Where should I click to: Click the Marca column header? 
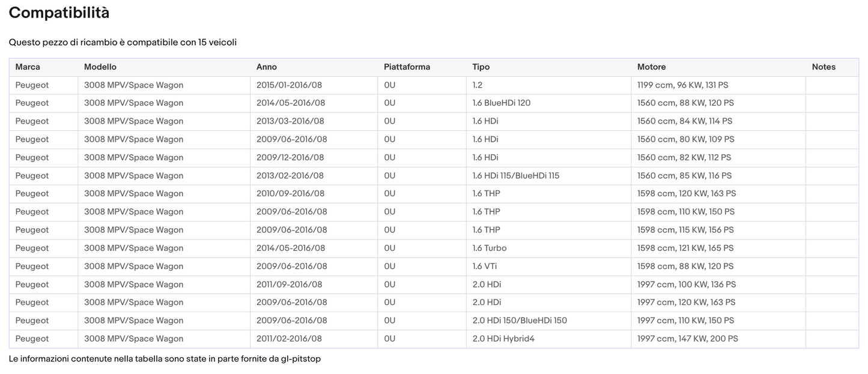point(28,67)
